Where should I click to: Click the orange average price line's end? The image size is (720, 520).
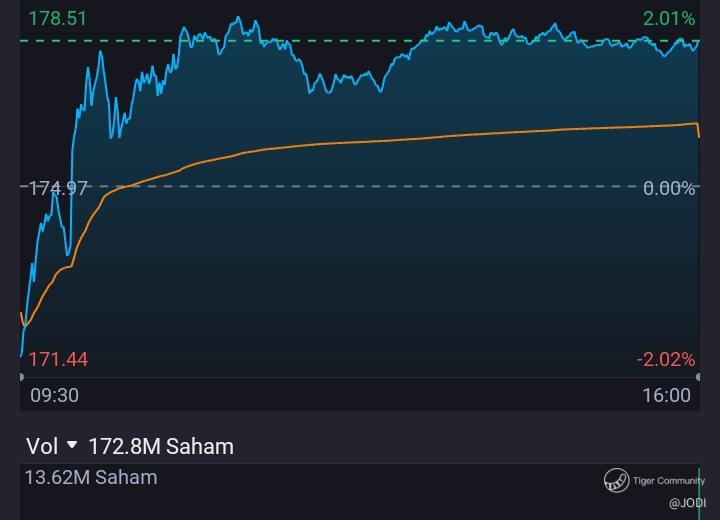tap(698, 131)
